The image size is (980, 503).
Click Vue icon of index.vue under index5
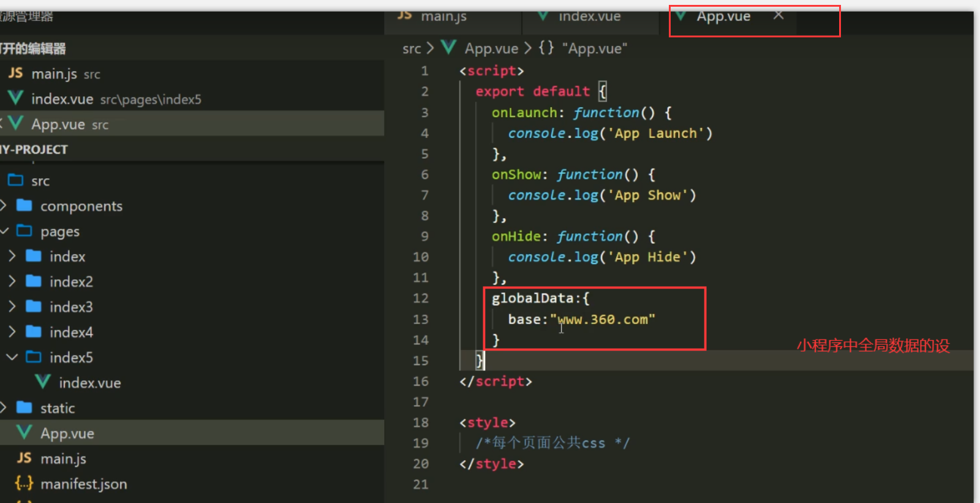pyautogui.click(x=43, y=382)
